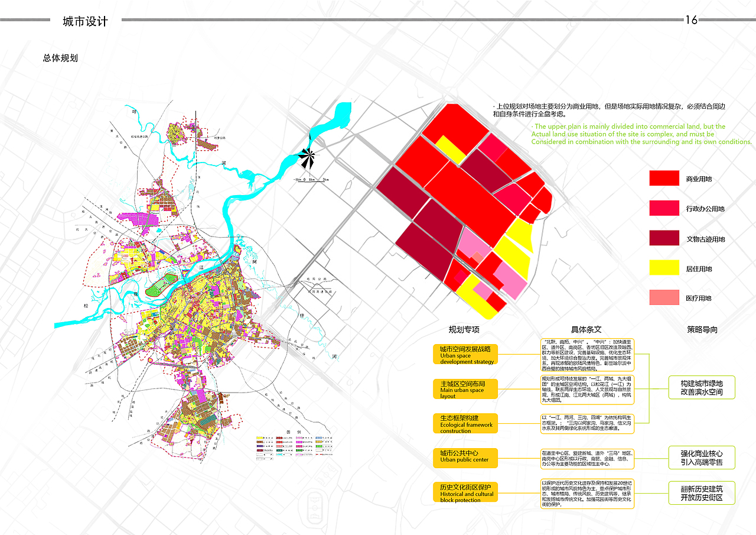Click the text box beginning 北跃、南拓、中兴
This screenshot has width=756, height=535.
[x=587, y=355]
